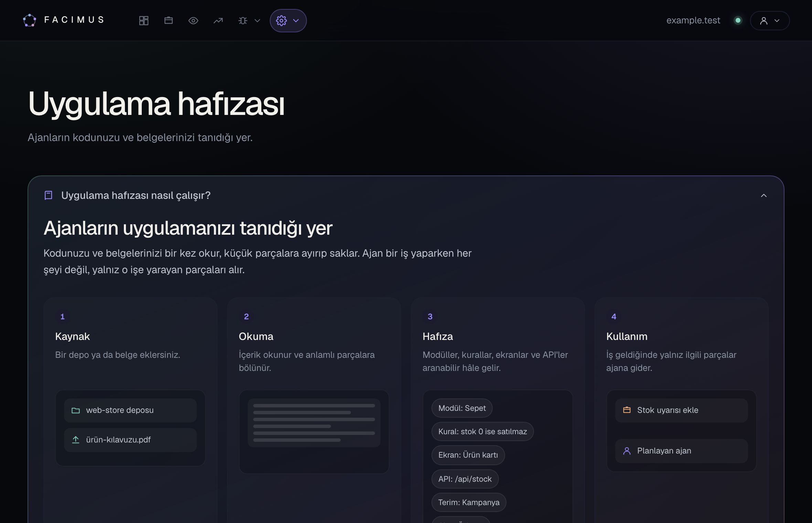Click the 'Terim: Kampanya' chip
812x523 pixels.
tap(469, 502)
